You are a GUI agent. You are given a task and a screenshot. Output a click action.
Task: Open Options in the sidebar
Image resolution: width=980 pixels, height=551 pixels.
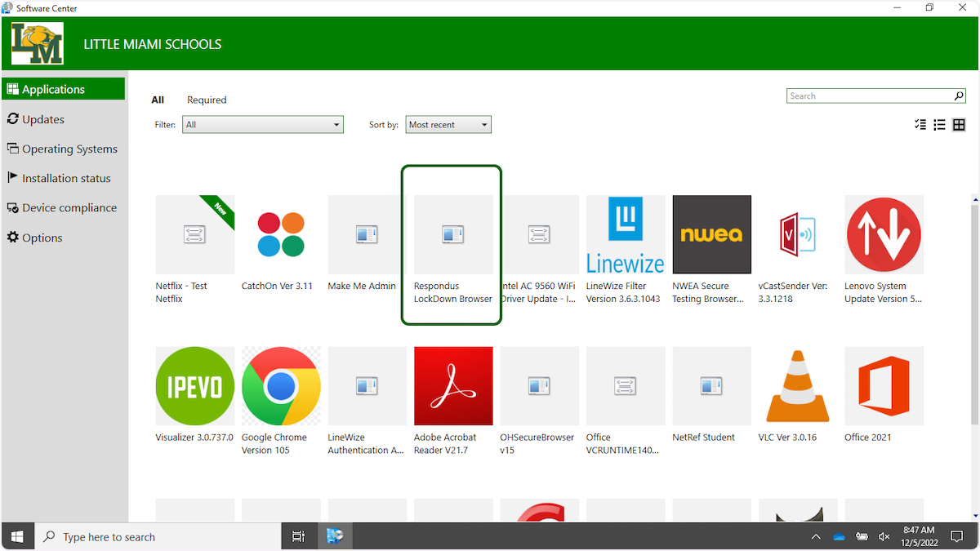click(x=64, y=238)
